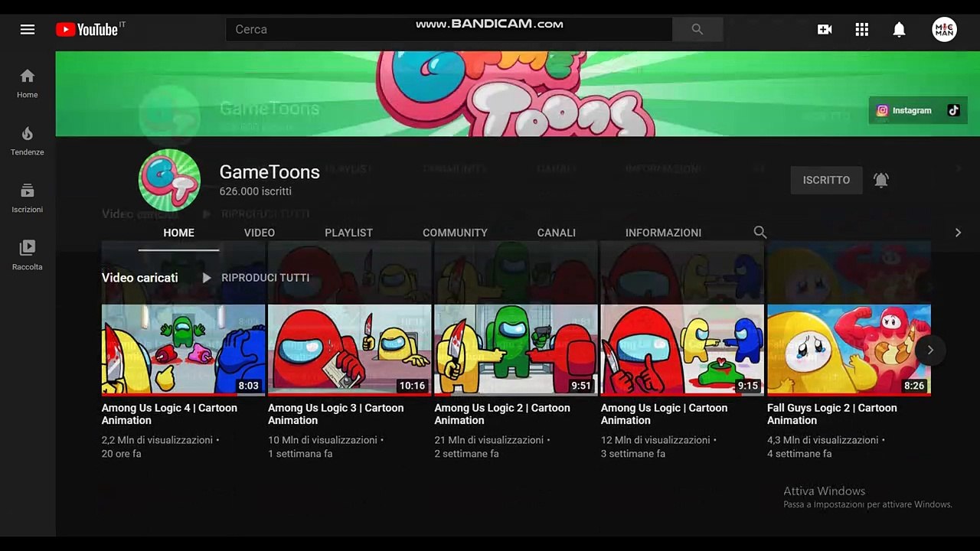This screenshot has height=551, width=980.
Task: Go to Home in sidebar
Action: (28, 83)
